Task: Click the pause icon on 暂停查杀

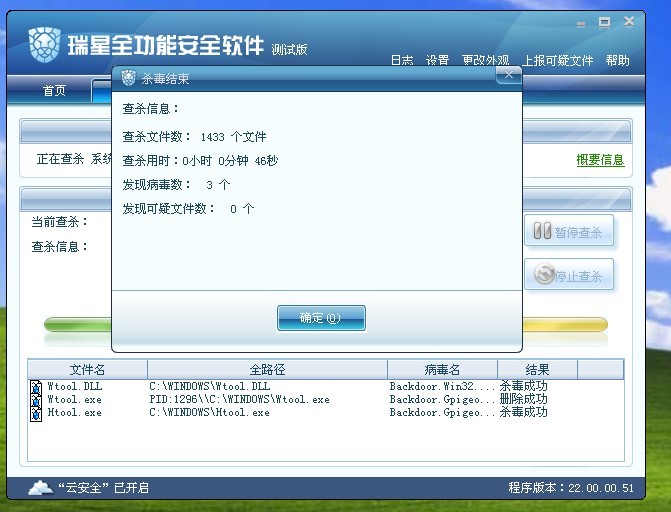Action: [542, 231]
